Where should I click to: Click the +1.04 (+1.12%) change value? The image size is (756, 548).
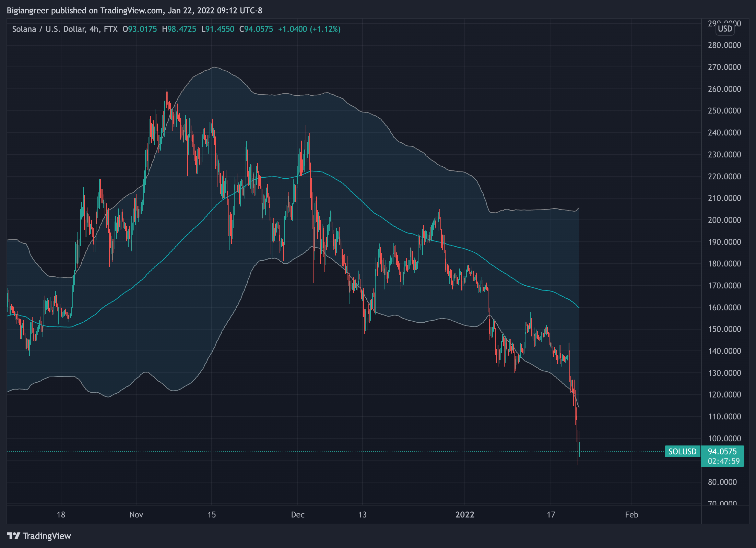click(309, 29)
